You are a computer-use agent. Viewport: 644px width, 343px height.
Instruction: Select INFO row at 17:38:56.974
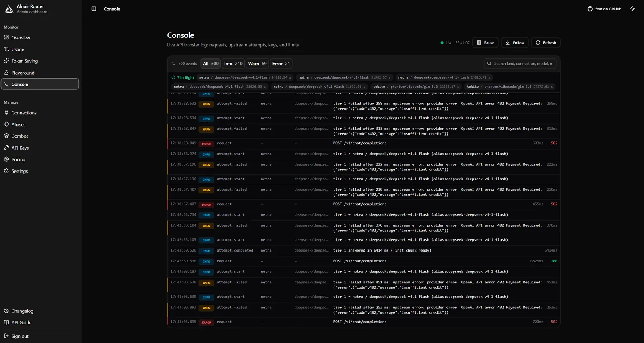[364, 154]
